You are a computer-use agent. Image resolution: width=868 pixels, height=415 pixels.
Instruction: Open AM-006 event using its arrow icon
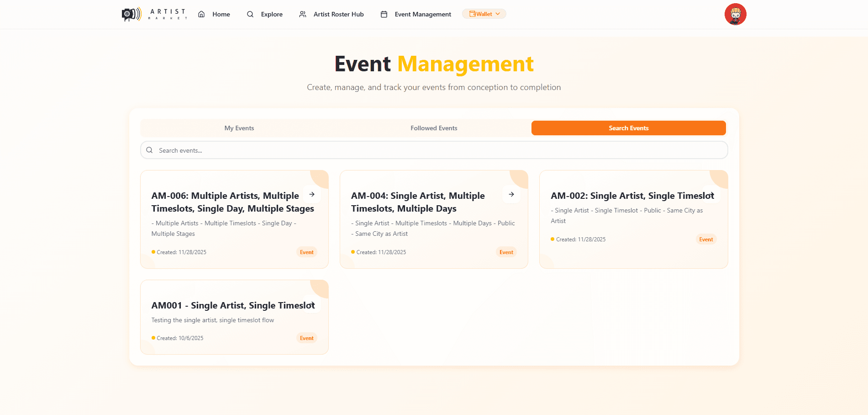click(x=312, y=194)
